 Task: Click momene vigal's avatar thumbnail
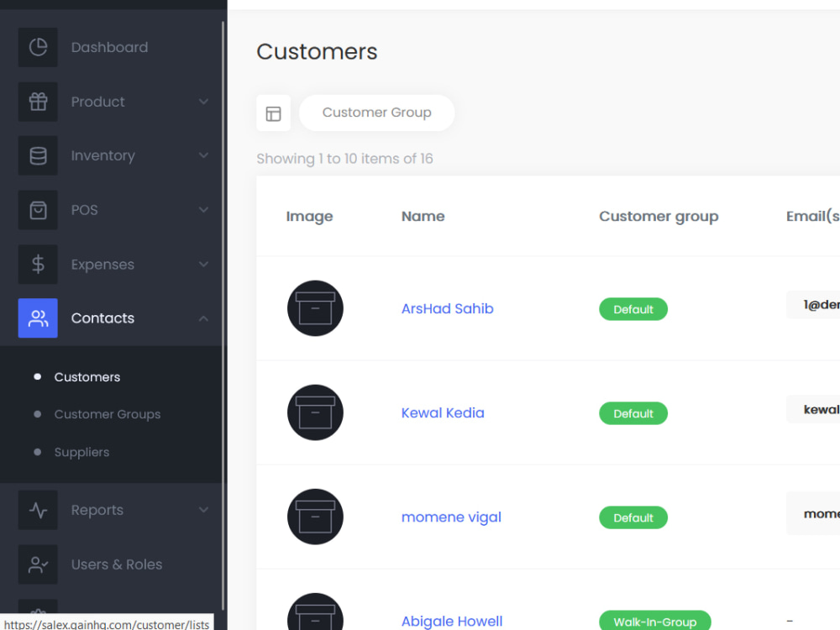[315, 517]
